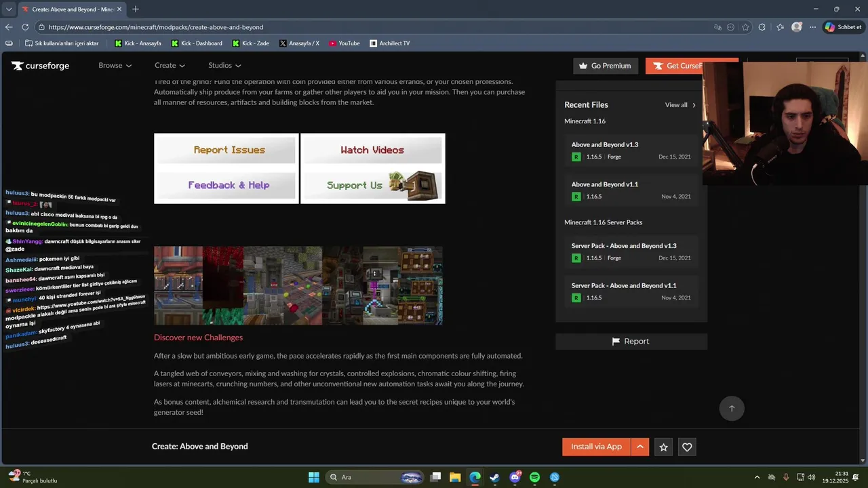
Task: Open Steam from taskbar
Action: click(x=495, y=477)
